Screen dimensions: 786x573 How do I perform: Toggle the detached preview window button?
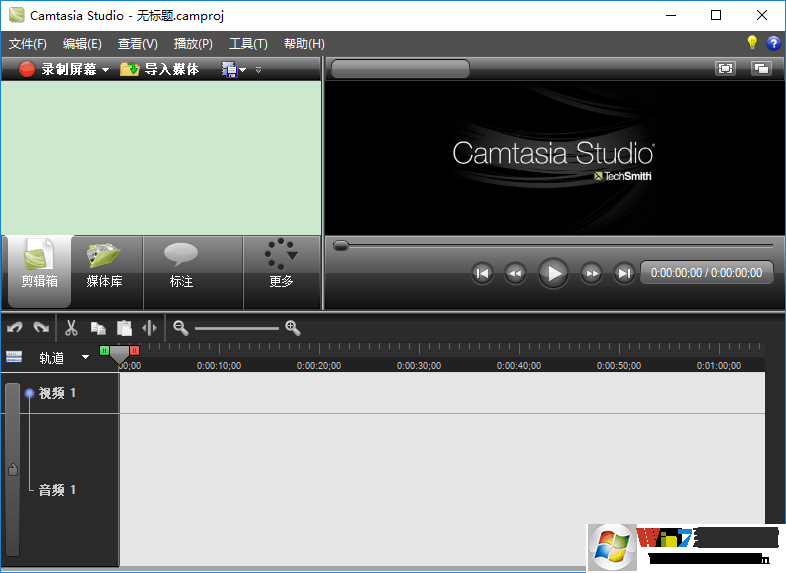point(761,68)
